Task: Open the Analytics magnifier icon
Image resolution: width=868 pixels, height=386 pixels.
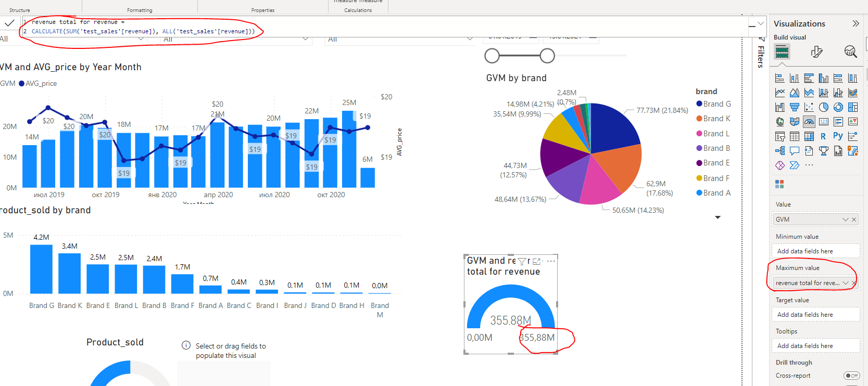Action: pyautogui.click(x=850, y=52)
